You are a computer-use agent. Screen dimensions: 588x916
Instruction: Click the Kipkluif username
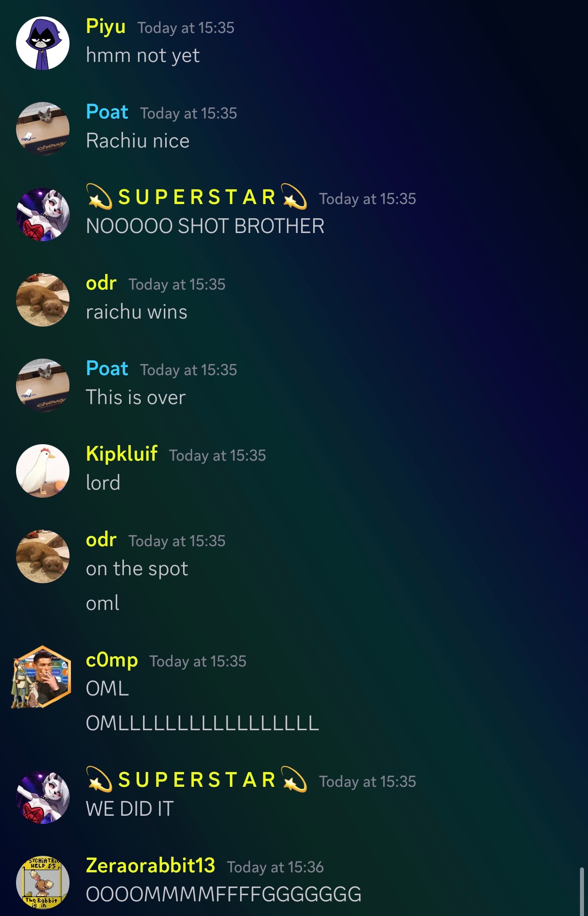point(122,454)
